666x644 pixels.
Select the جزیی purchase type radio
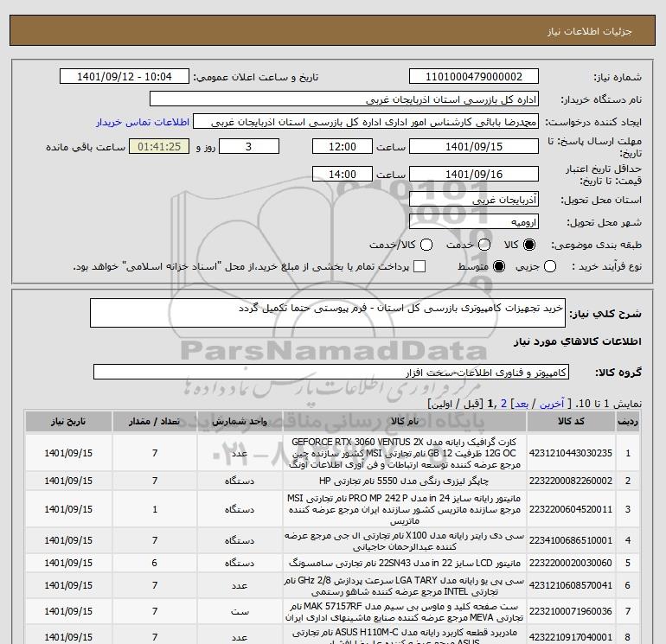click(550, 266)
